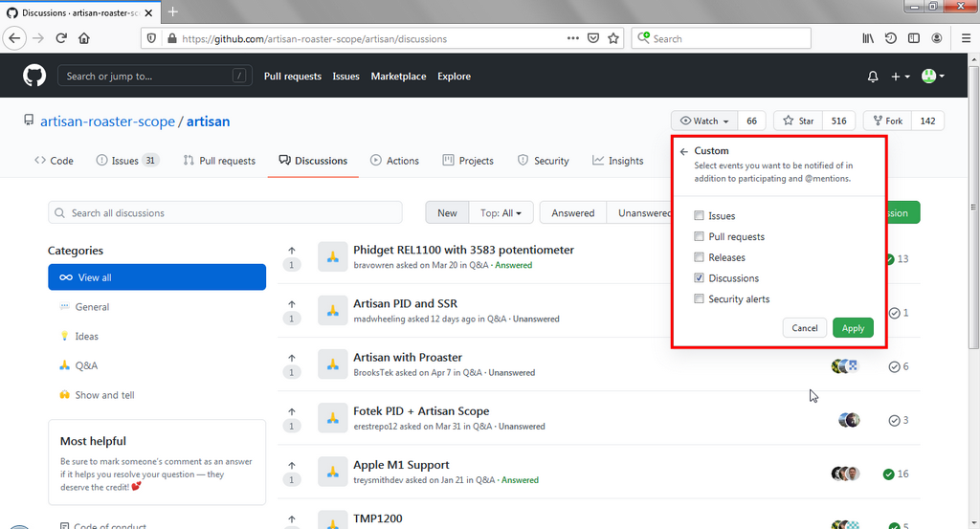The image size is (980, 529).
Task: Upvote Artisan with Proaster discussion
Action: coord(292,358)
